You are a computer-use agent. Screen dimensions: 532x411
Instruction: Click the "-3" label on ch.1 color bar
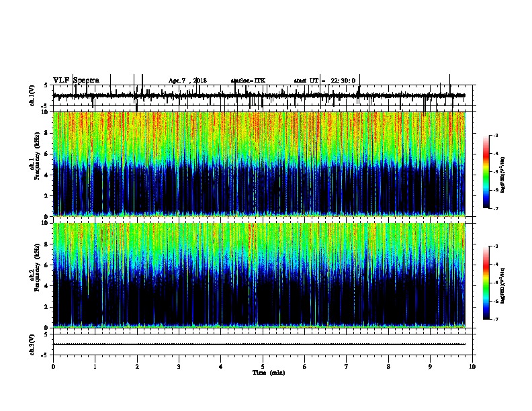tap(496, 136)
